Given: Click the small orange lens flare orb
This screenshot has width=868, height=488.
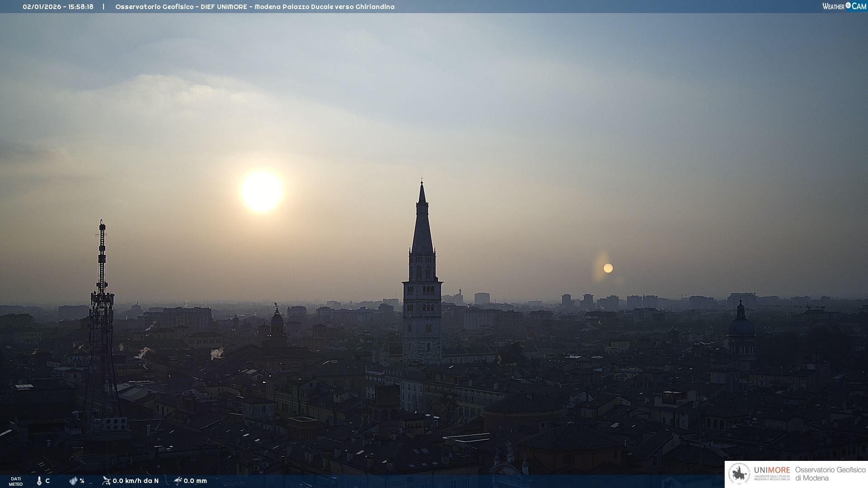Looking at the screenshot, I should coord(608,268).
